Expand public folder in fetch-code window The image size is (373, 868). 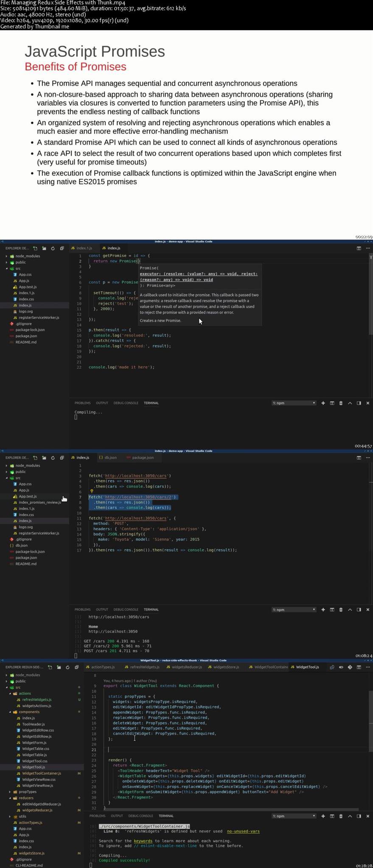6,472
